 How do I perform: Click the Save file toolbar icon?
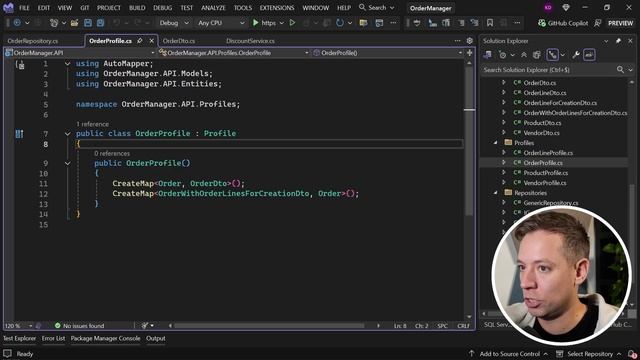tap(88, 23)
